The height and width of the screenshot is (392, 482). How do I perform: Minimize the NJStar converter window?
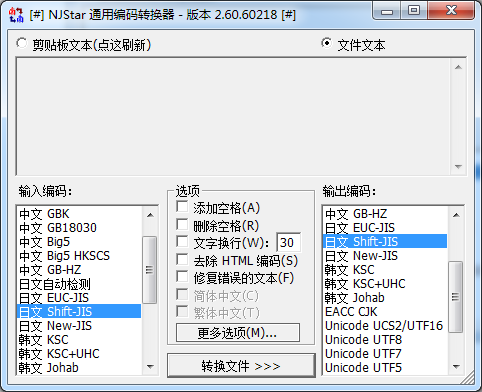387,10
